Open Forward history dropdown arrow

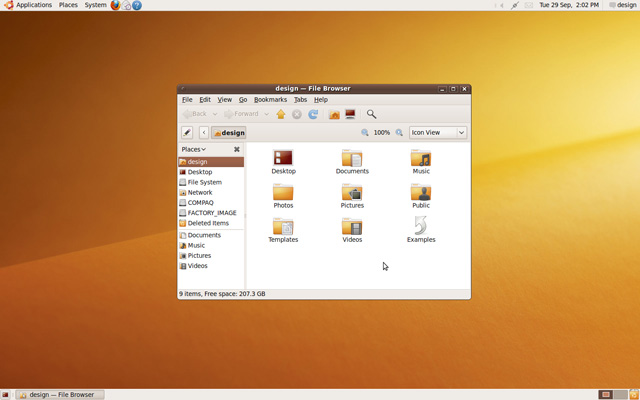click(267, 114)
